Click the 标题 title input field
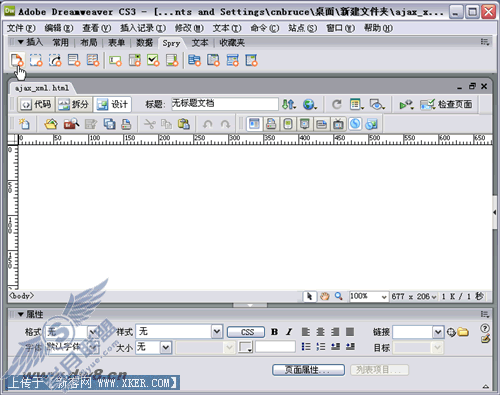The image size is (500, 395). click(x=225, y=104)
